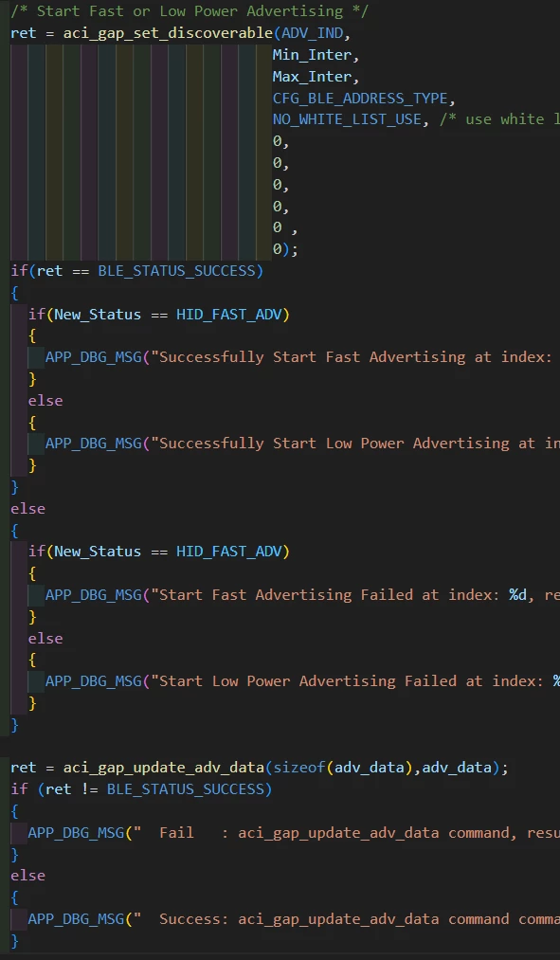The width and height of the screenshot is (560, 960).
Task: Select CFG_BLE_ADDRESS_TYPE constant
Action: (360, 98)
